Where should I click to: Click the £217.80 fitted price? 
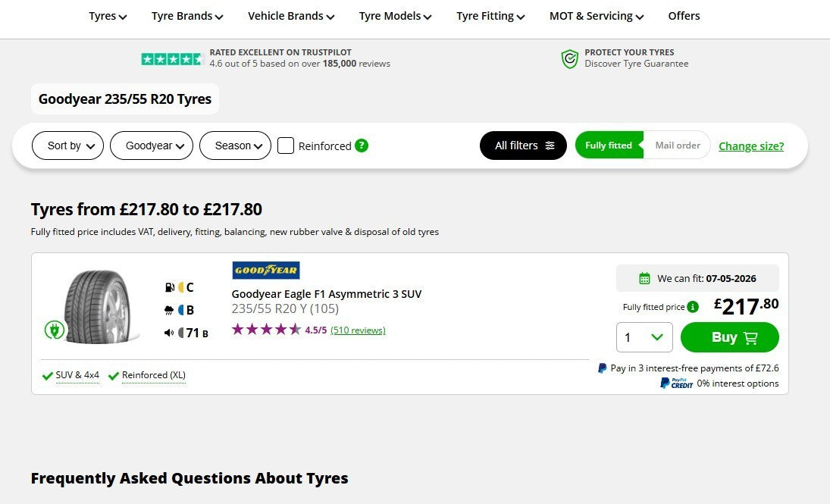[x=746, y=306]
